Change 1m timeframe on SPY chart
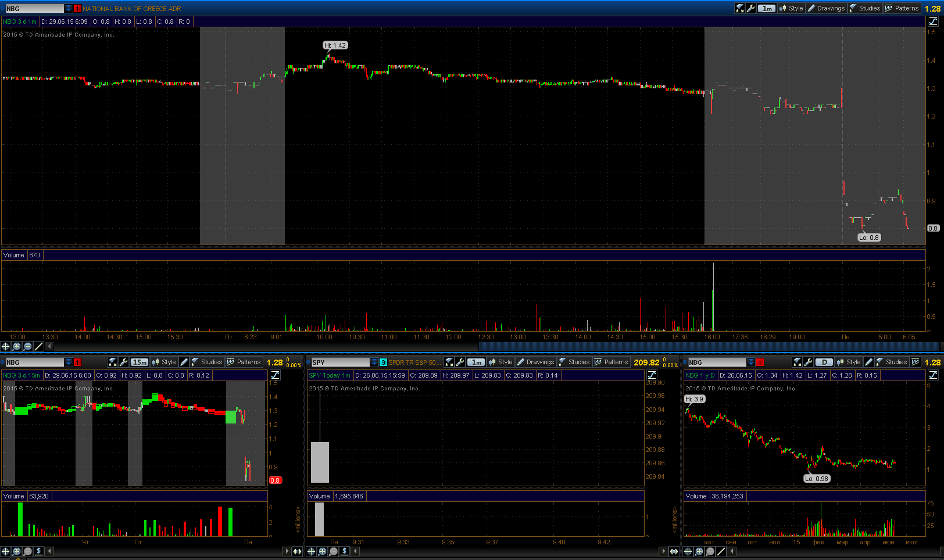Screen dimensions: 944x560 point(476,362)
